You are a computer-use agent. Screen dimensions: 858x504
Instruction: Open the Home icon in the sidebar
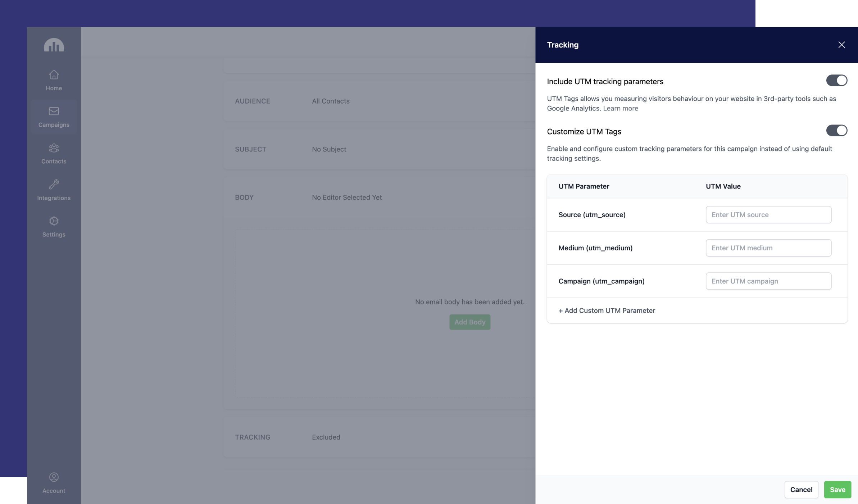pos(54,75)
